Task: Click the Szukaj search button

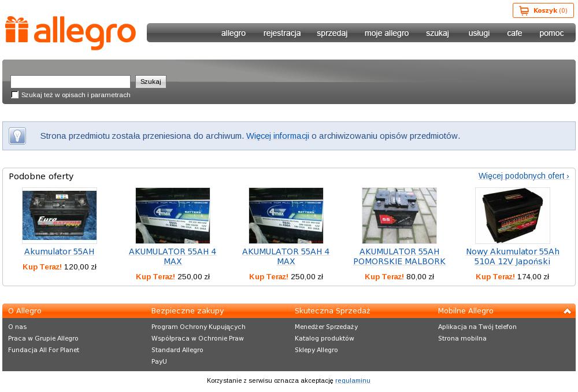Action: pos(151,82)
